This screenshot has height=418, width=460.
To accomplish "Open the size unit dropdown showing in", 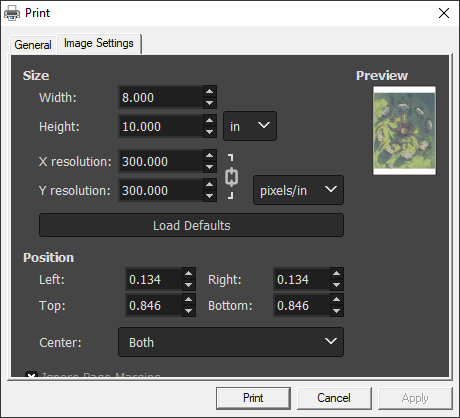I will point(250,126).
